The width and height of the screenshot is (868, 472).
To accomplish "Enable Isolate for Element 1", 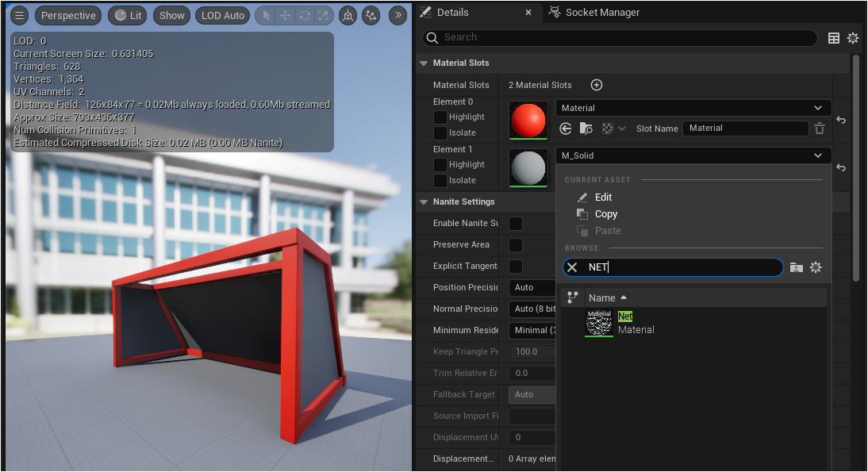I will click(x=440, y=180).
